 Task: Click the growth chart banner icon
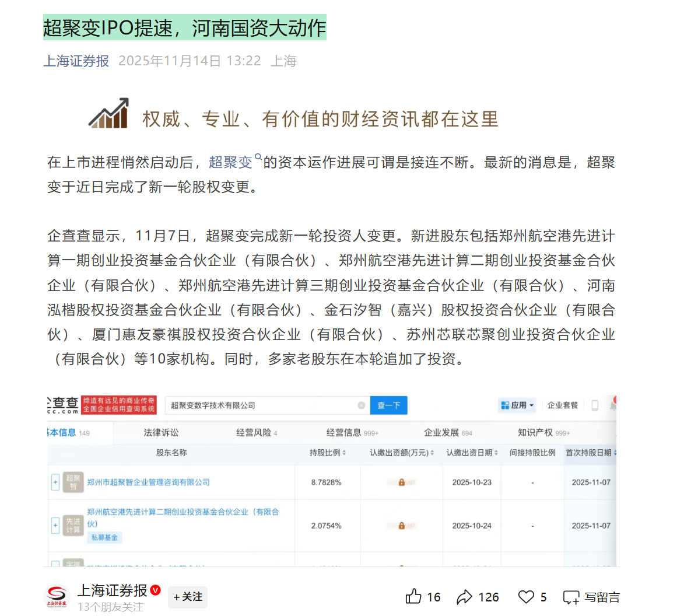(x=109, y=113)
